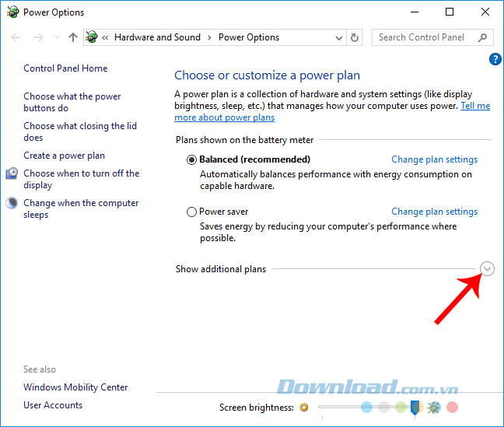The width and height of the screenshot is (504, 427).
Task: Open Windows Mobility Center
Action: tap(75, 387)
